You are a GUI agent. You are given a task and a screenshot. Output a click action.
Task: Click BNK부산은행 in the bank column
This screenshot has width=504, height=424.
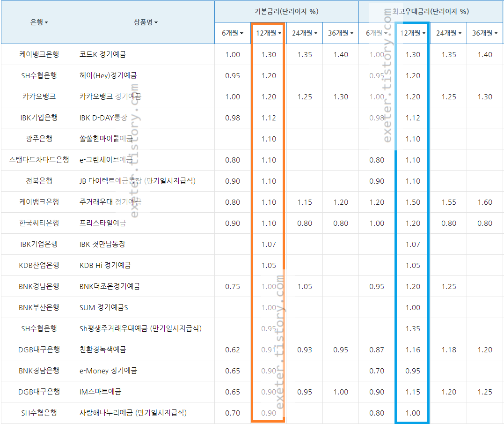[39, 307]
